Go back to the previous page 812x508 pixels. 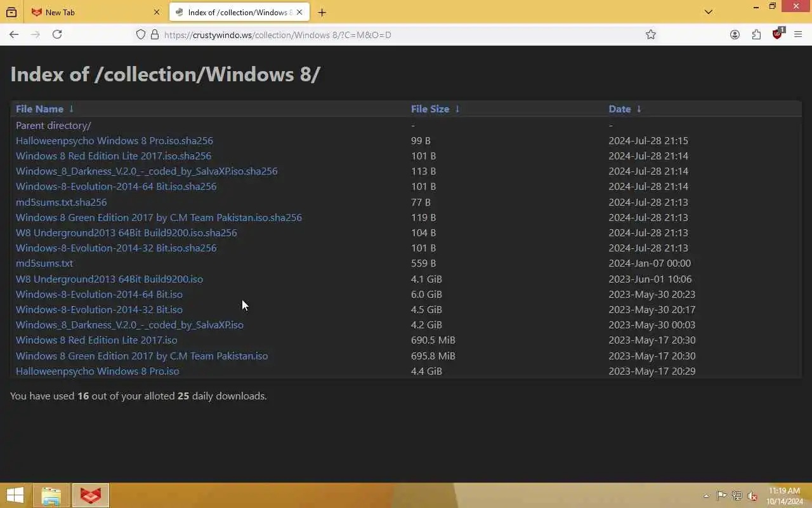click(x=14, y=34)
